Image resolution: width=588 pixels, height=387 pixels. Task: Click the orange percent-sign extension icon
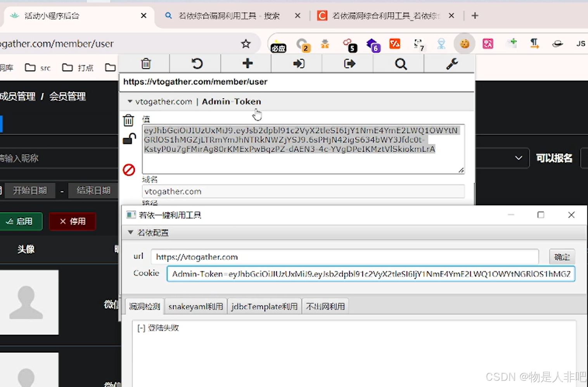click(x=395, y=44)
